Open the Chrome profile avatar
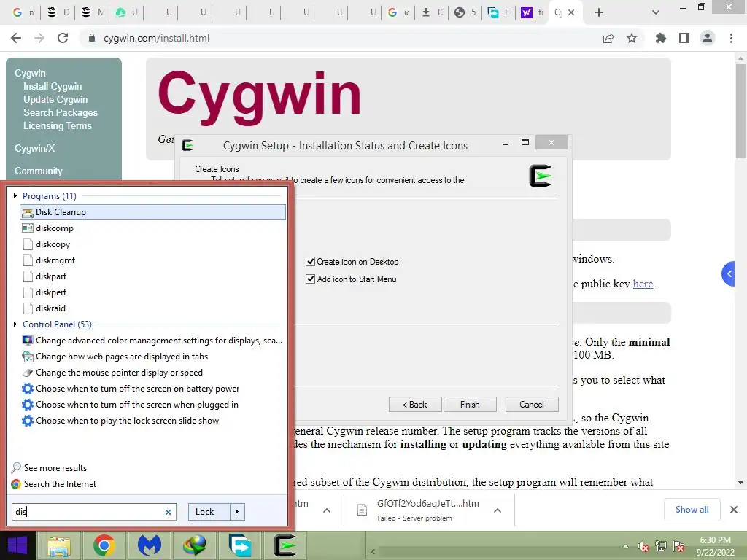 click(708, 38)
